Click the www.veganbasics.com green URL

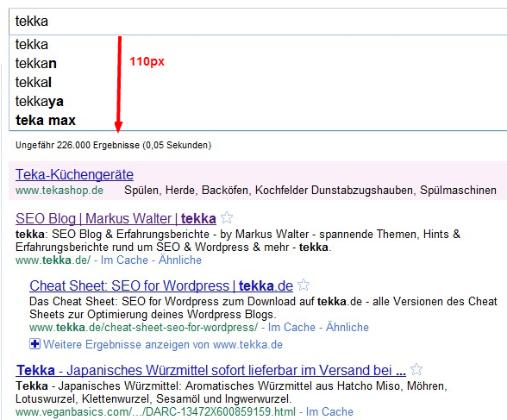click(155, 412)
